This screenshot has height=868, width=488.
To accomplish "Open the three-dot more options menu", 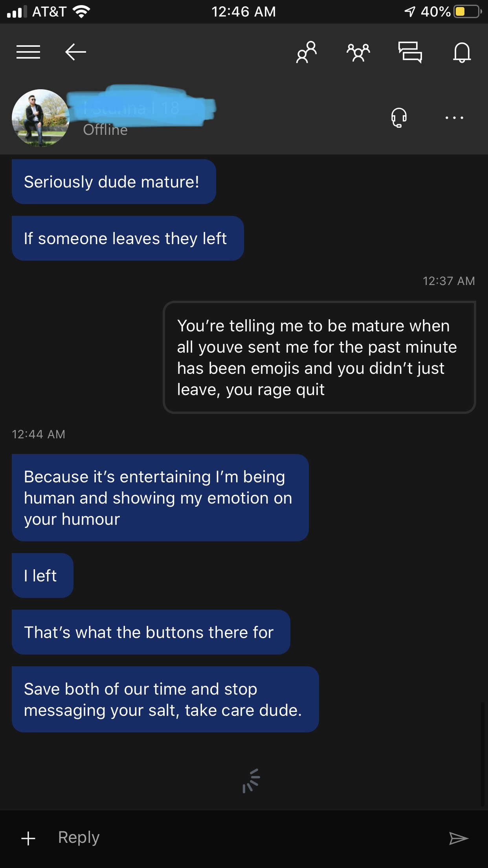I will (454, 118).
